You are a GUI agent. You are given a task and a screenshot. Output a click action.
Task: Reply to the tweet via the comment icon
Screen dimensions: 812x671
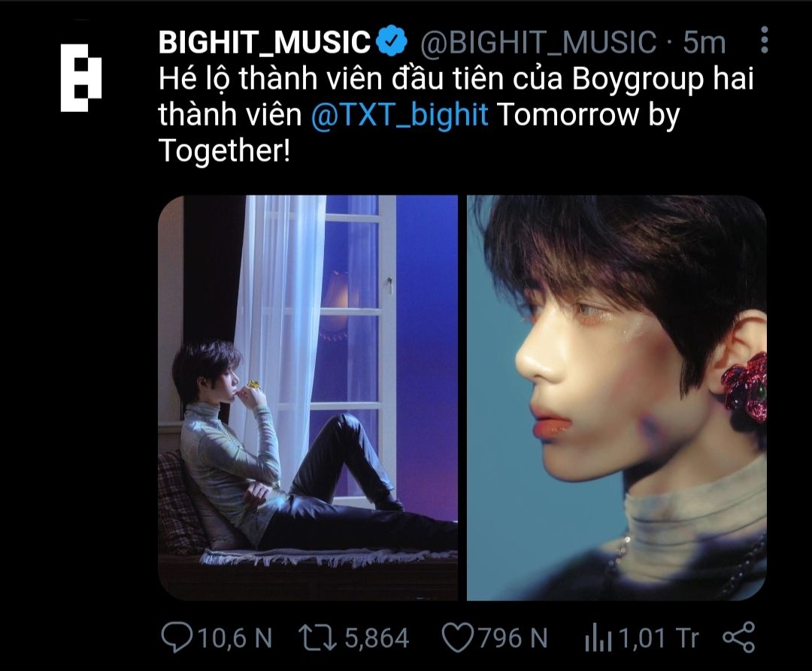[x=177, y=637]
